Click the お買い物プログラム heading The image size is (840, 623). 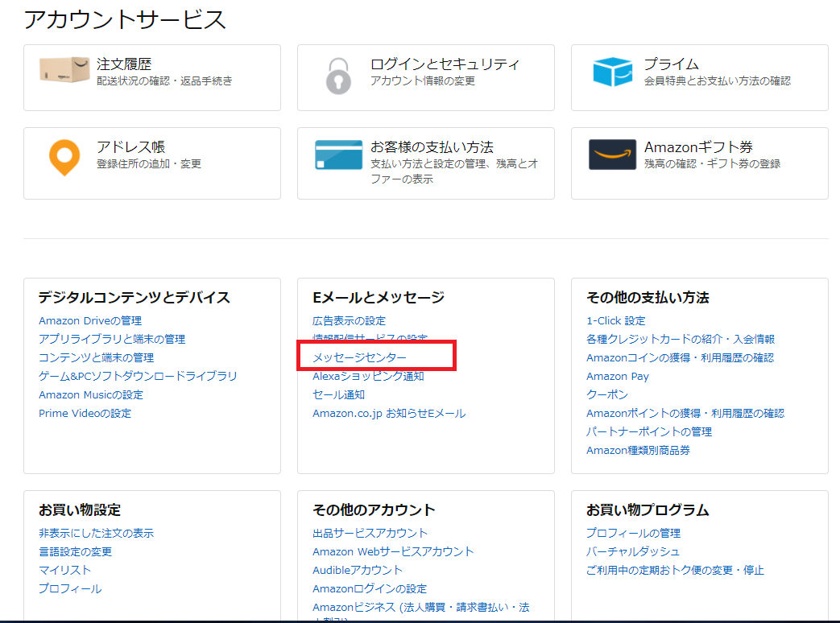pos(648,510)
